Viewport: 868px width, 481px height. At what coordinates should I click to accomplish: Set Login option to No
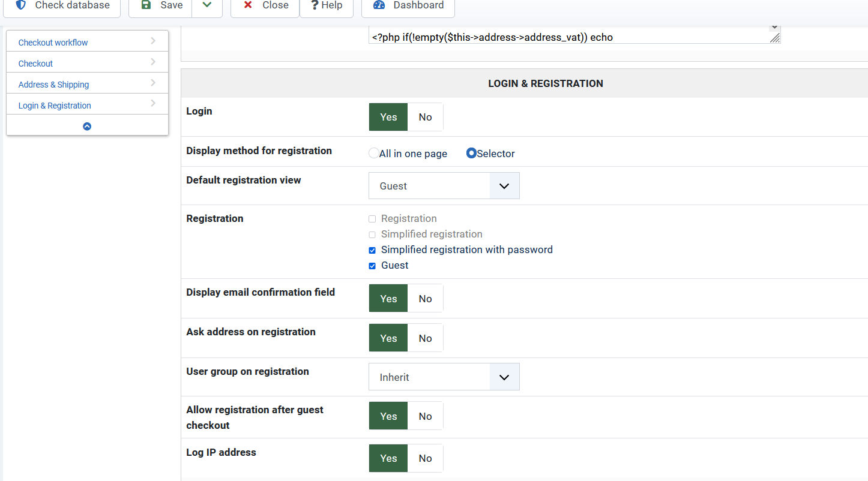pos(425,117)
